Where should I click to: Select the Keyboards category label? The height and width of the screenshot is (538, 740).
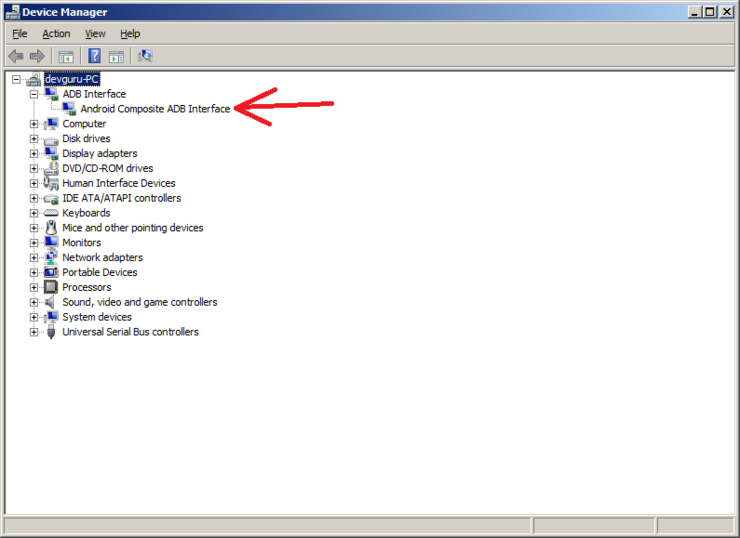(86, 213)
